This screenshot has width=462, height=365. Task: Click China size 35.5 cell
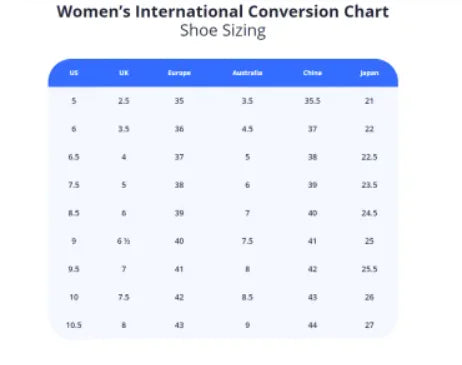coord(312,101)
